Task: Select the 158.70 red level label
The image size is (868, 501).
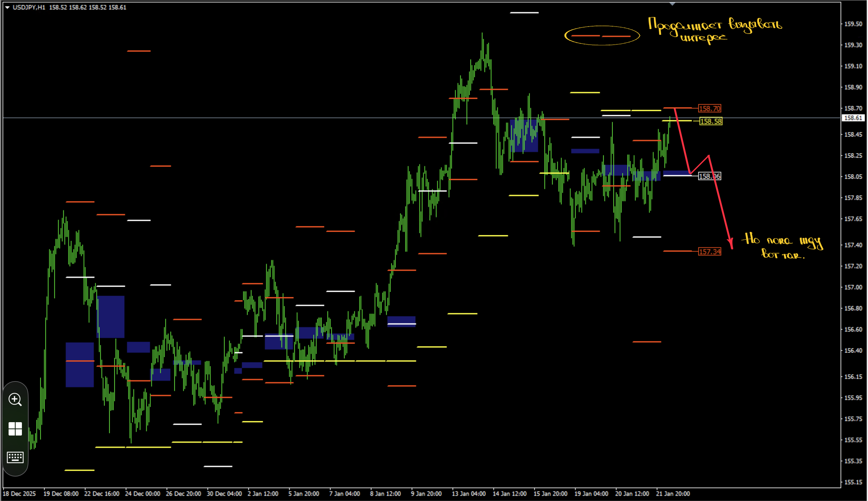Action: (x=710, y=108)
